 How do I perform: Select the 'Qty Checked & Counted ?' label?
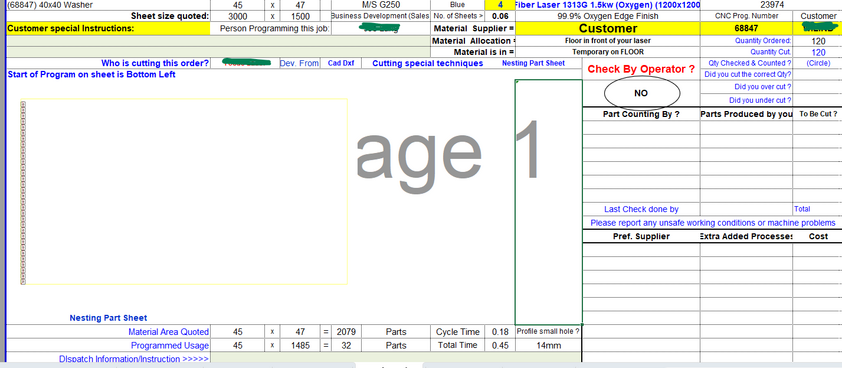(750, 63)
